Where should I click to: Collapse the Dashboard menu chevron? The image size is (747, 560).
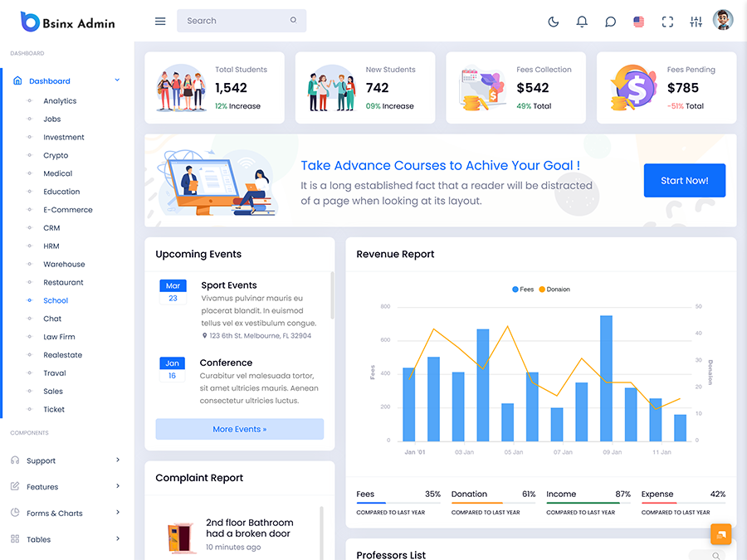pyautogui.click(x=117, y=80)
